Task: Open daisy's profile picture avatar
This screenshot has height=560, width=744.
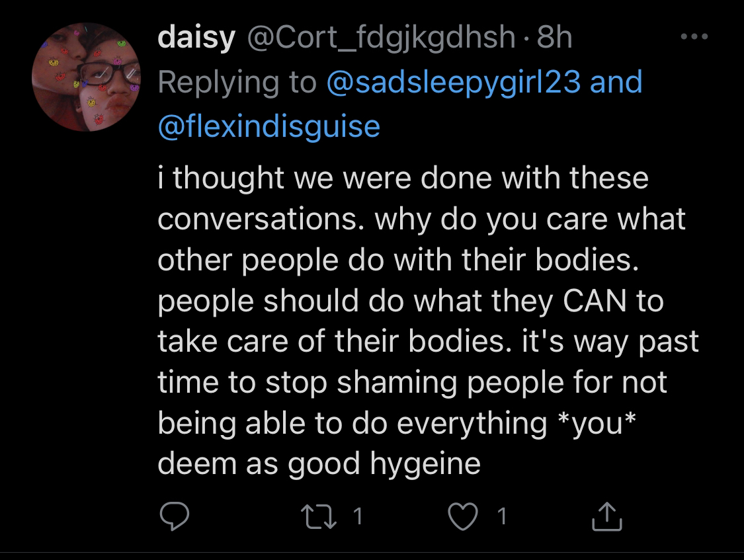Action: click(x=87, y=77)
